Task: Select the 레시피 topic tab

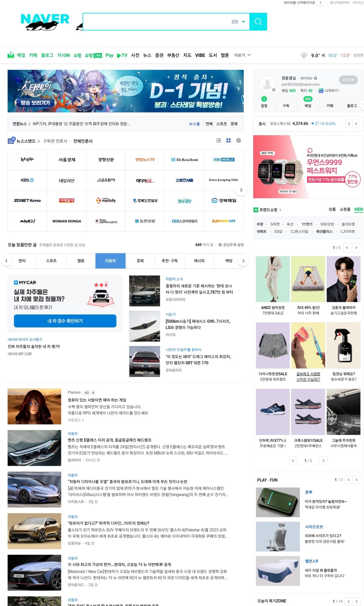Action: coord(199,261)
